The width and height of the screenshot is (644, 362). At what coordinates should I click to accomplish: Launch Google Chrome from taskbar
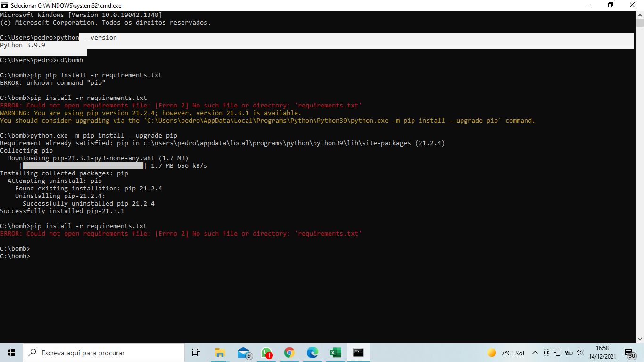pos(289,352)
